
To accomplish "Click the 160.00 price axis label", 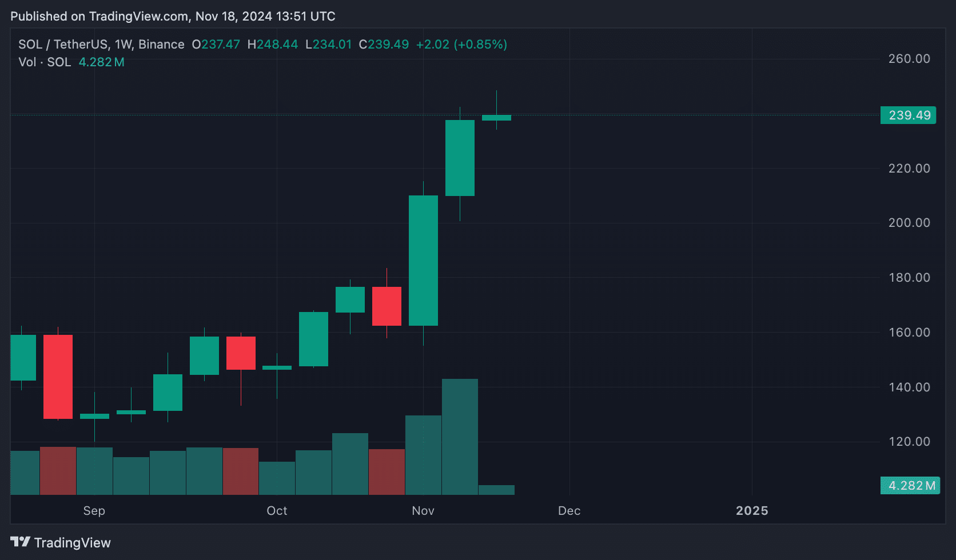I will pos(909,333).
